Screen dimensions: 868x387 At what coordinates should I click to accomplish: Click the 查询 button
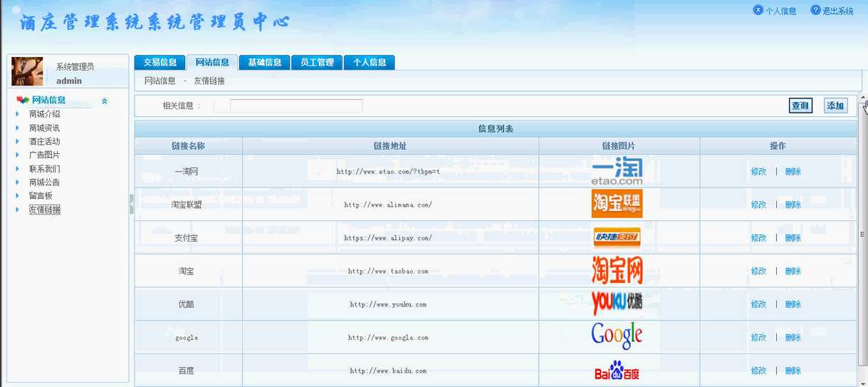coord(800,105)
